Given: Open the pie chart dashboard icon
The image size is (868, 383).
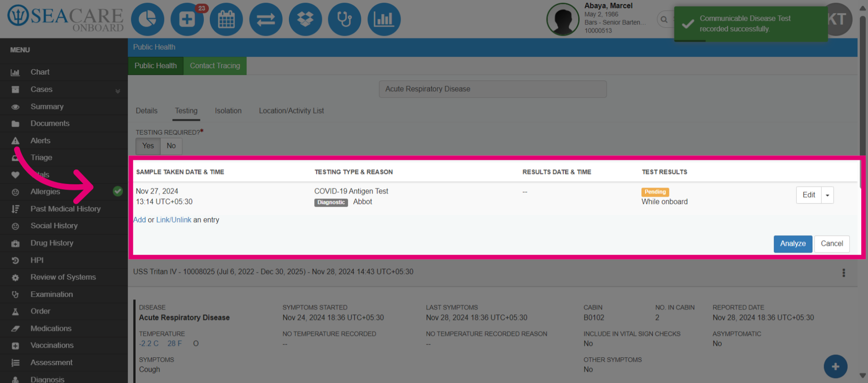Looking at the screenshot, I should pyautogui.click(x=147, y=19).
